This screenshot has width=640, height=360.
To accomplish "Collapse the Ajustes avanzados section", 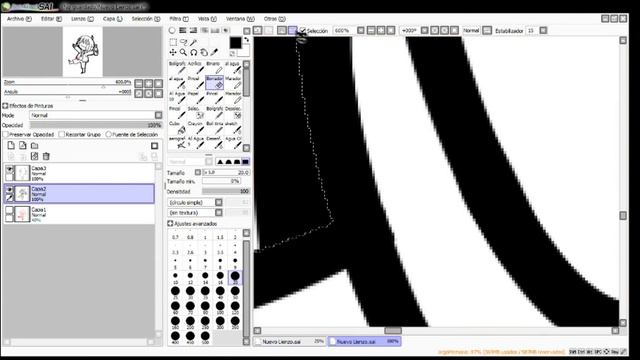I will coord(171,224).
